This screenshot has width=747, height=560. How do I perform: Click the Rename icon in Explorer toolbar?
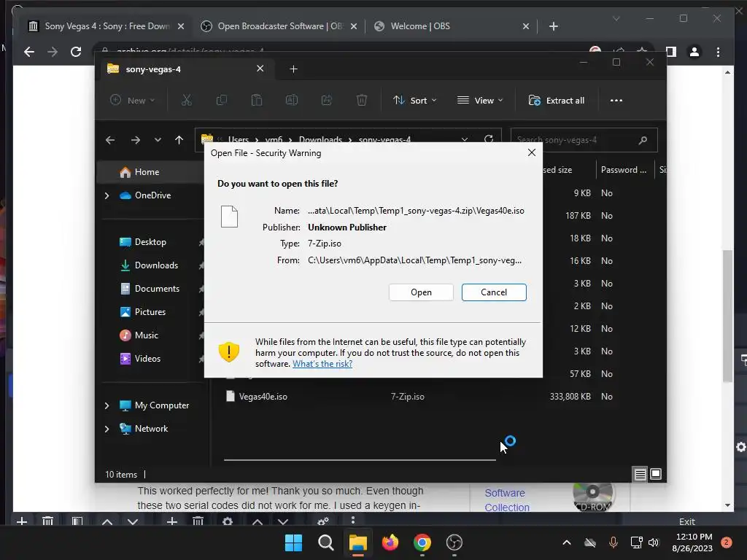[x=292, y=101]
